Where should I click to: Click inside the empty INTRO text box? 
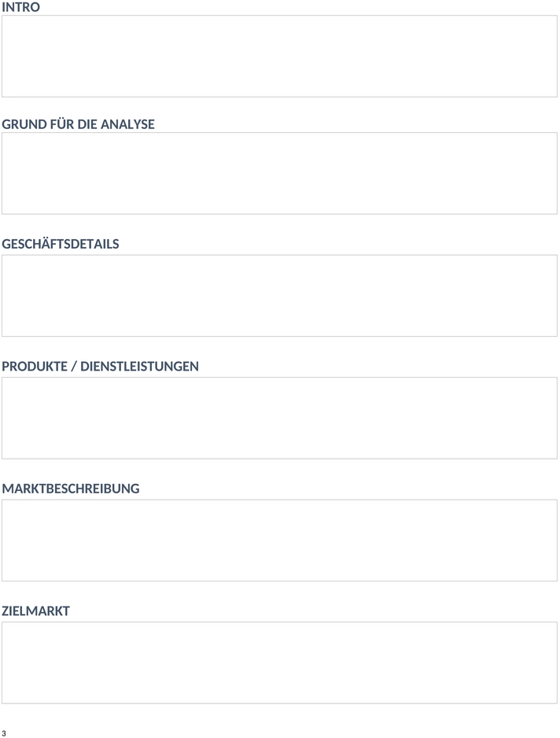click(x=279, y=57)
